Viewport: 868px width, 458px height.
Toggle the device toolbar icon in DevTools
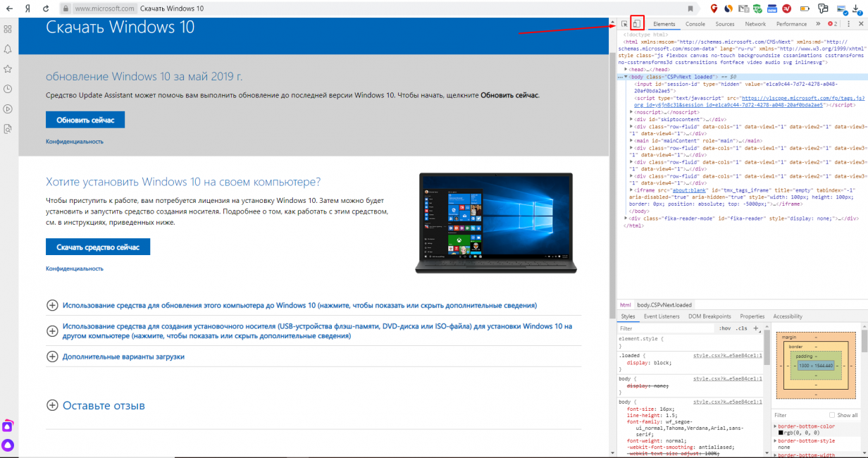(x=636, y=24)
